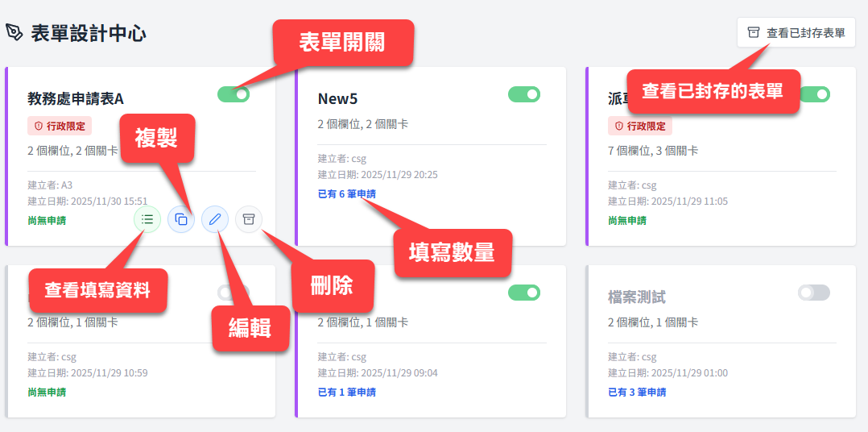Toggle the switch on the top-right card
This screenshot has height=432, width=868.
(x=815, y=94)
